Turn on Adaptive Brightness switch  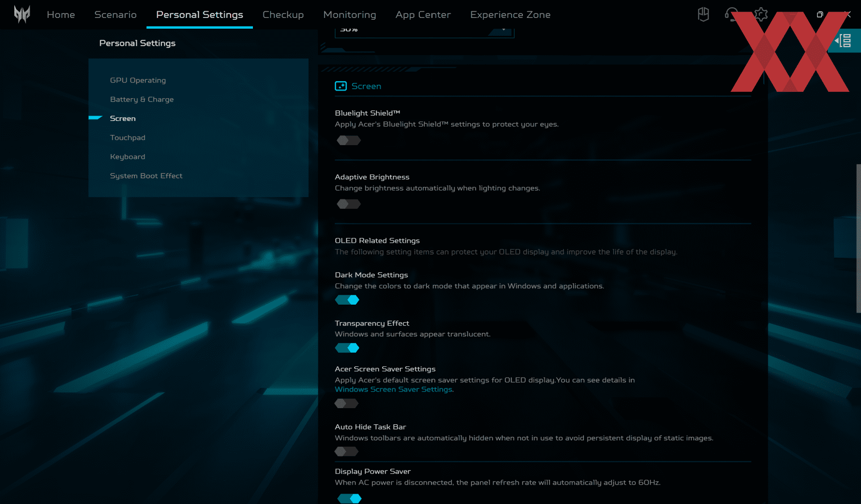(x=348, y=204)
